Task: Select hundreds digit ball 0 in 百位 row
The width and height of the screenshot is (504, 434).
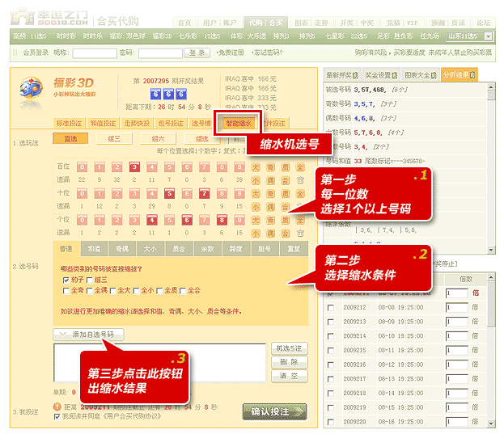Action: pyautogui.click(x=82, y=167)
